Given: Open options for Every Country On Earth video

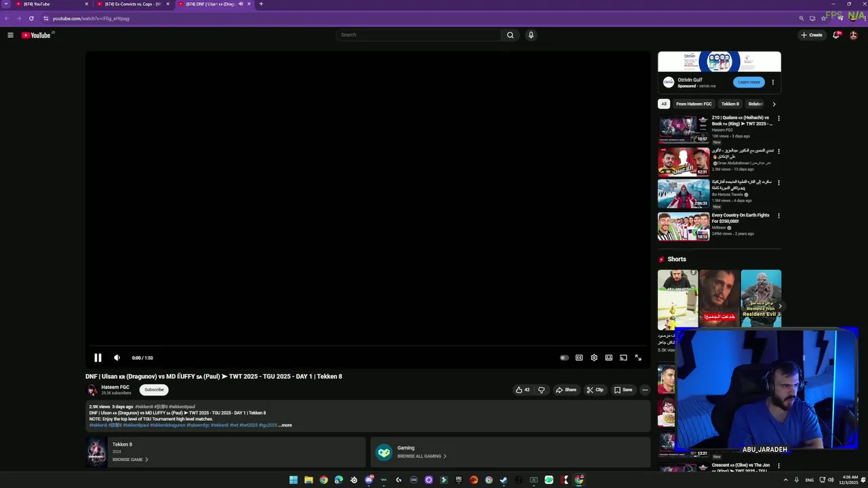Looking at the screenshot, I should click(x=778, y=216).
